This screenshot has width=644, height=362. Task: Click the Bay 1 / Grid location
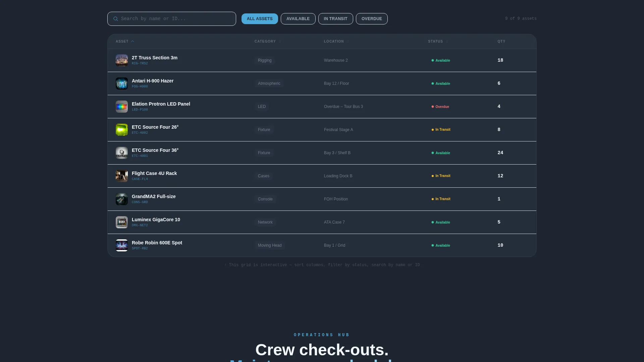click(x=334, y=245)
